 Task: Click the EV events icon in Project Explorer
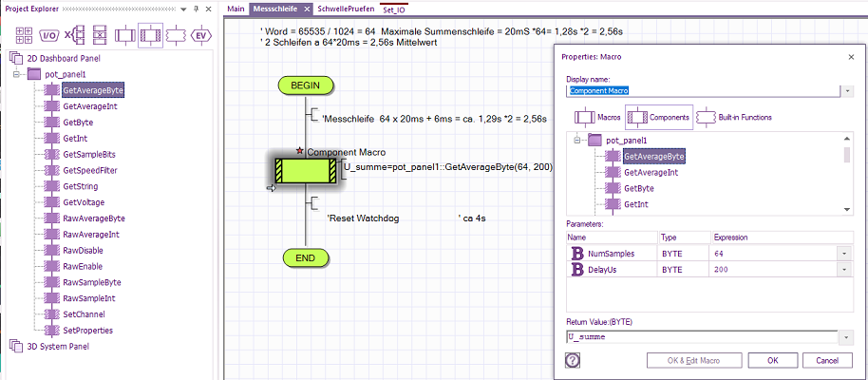coord(199,37)
